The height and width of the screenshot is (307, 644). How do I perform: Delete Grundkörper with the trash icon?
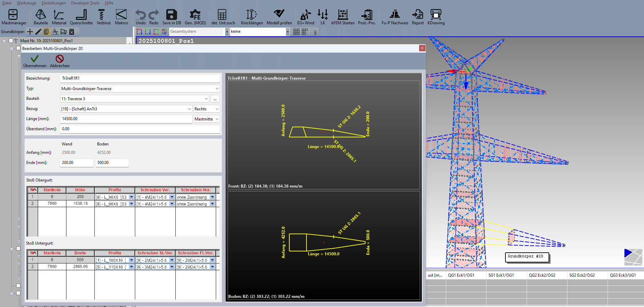[71, 32]
